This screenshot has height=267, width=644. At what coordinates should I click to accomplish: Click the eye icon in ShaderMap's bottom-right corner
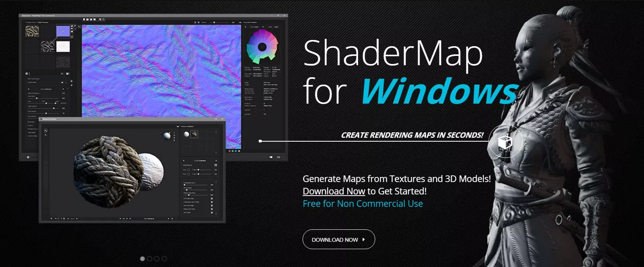(278, 157)
